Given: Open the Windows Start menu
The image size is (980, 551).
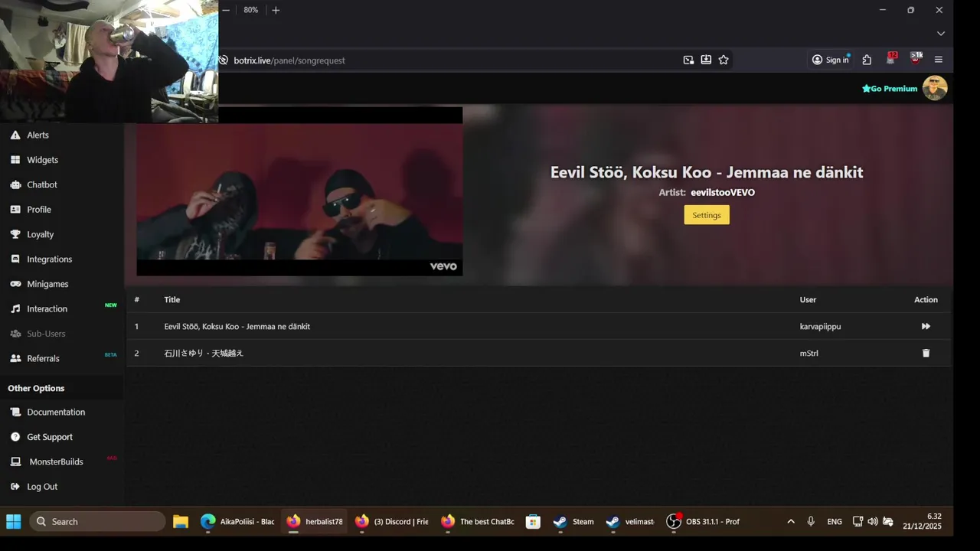Looking at the screenshot, I should coord(14,521).
